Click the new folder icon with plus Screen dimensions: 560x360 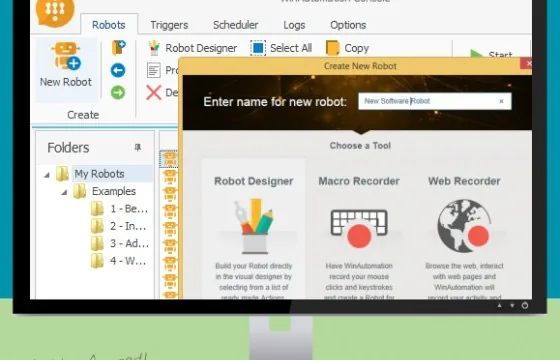pos(119,48)
